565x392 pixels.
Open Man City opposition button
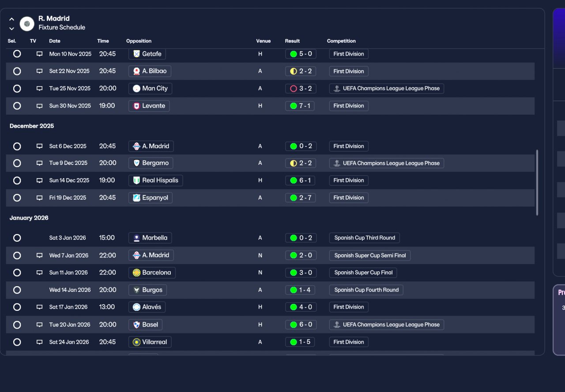coord(151,88)
